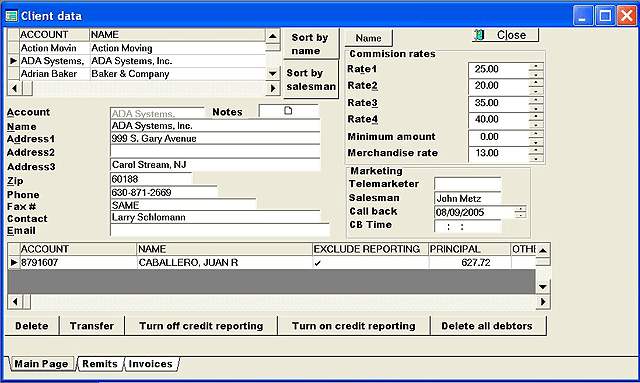Click the Name field with ADA Systems, Inc.

(x=215, y=125)
